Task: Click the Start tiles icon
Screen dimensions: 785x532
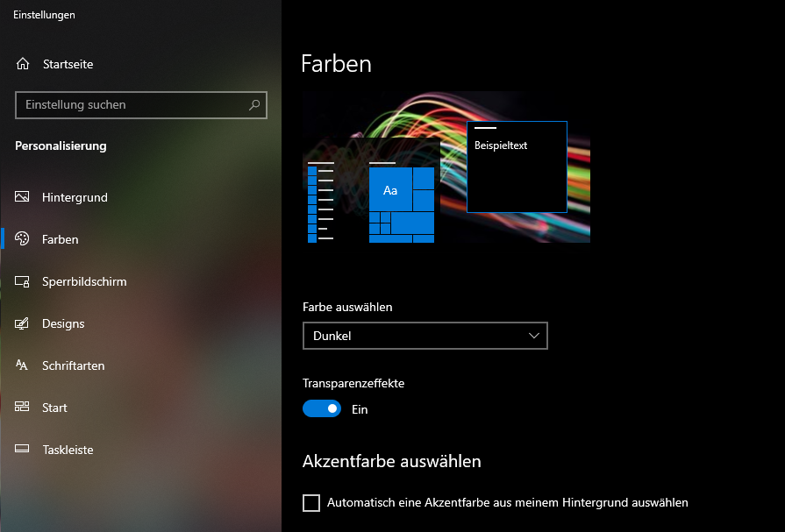Action: (22, 407)
